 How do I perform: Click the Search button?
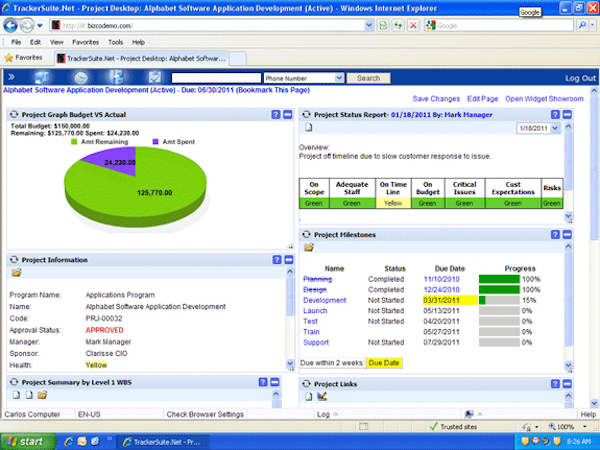(x=368, y=78)
